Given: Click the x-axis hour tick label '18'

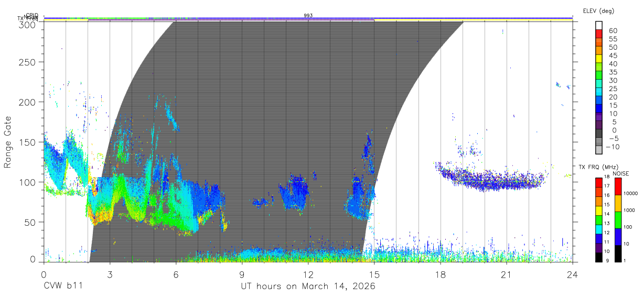Looking at the screenshot, I should [x=440, y=275].
